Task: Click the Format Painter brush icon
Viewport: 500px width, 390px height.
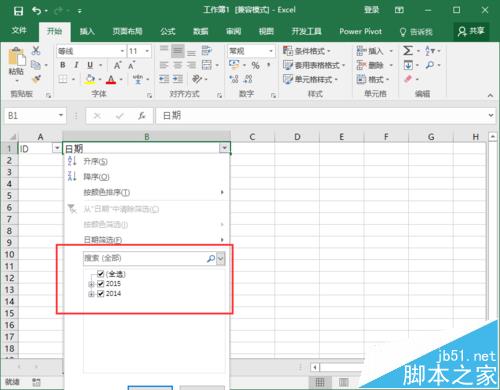Action: click(36, 79)
